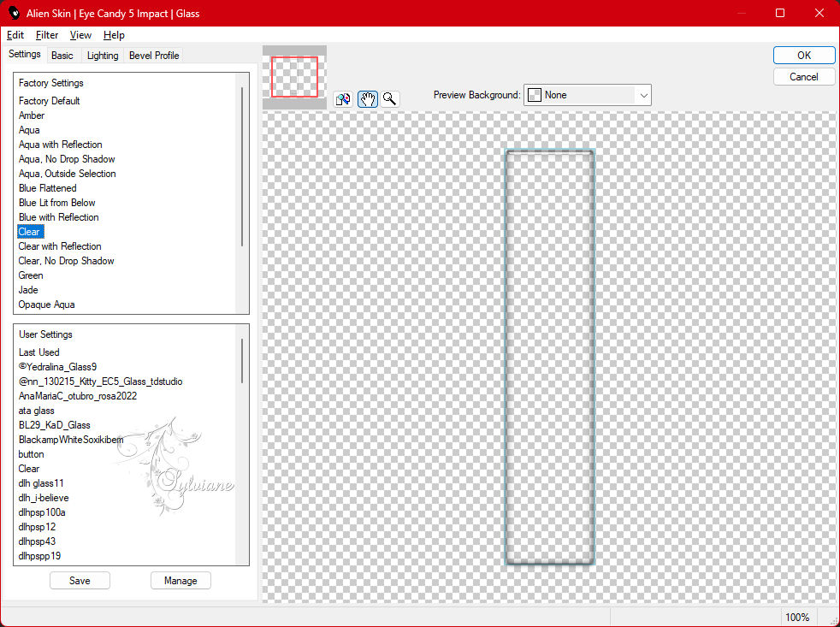Image resolution: width=840 pixels, height=627 pixels.
Task: Select Clear in the User Settings list
Action: (x=29, y=469)
